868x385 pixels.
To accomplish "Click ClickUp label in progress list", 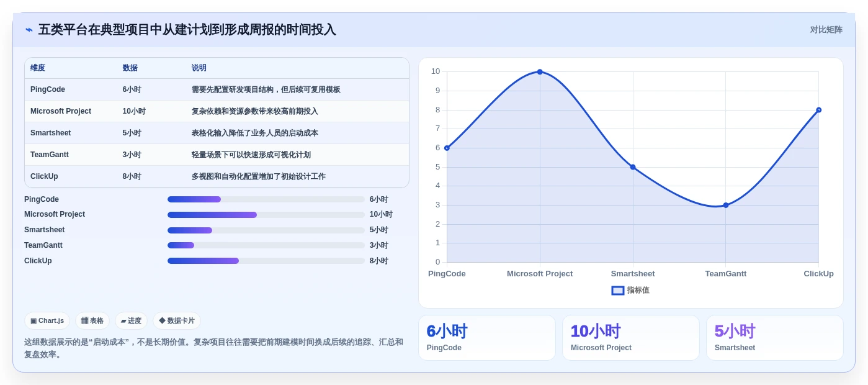I will (x=38, y=261).
